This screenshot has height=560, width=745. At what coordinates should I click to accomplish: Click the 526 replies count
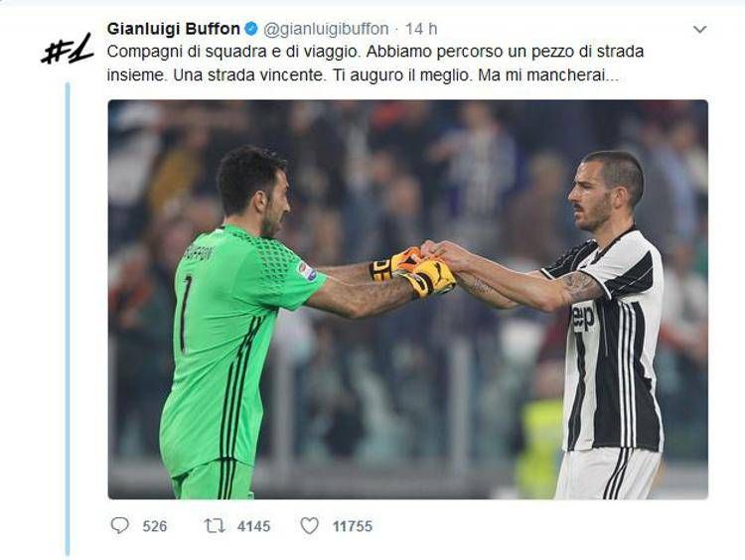(x=155, y=526)
